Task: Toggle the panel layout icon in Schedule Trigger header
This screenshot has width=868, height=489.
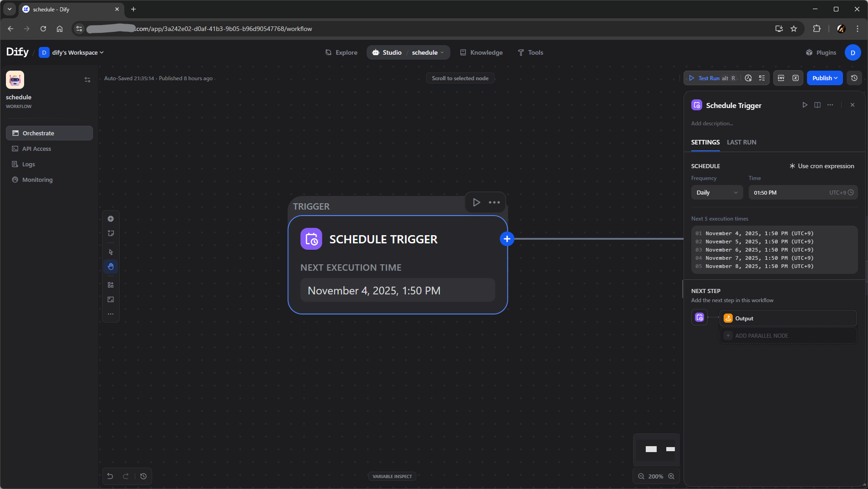Action: [x=817, y=105]
